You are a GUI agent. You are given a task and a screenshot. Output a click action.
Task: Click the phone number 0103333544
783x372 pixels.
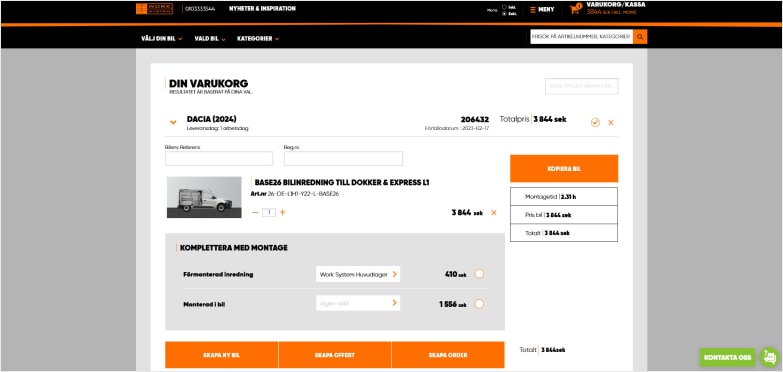point(200,9)
